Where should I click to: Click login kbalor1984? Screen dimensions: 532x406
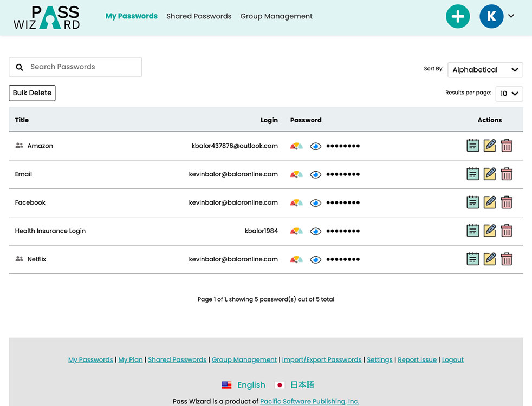click(x=261, y=231)
